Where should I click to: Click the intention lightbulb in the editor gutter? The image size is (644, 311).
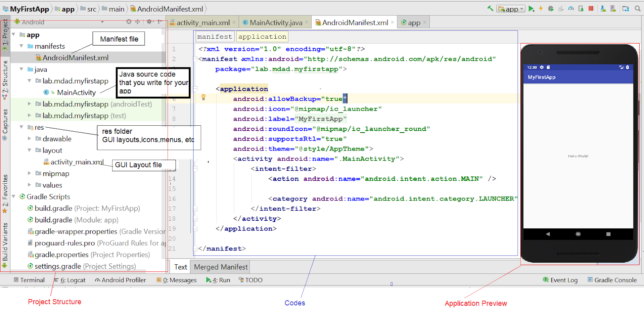pos(203,97)
